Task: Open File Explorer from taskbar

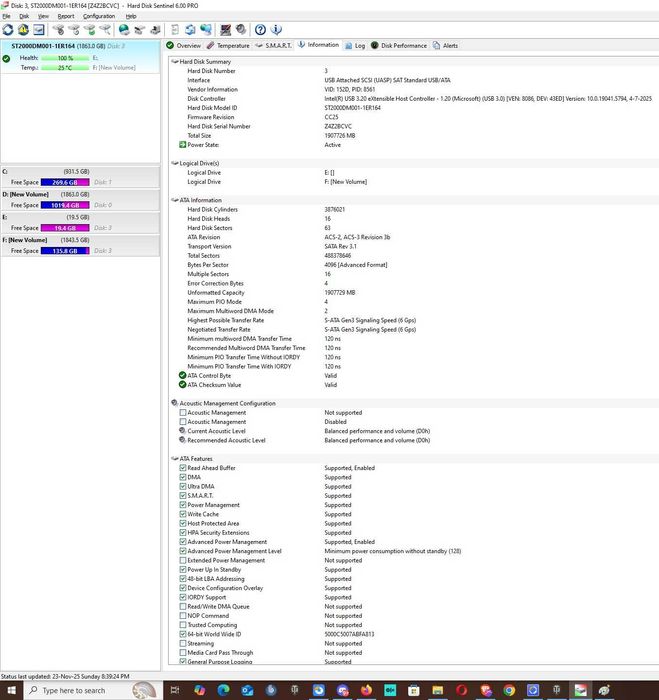Action: [x=438, y=690]
